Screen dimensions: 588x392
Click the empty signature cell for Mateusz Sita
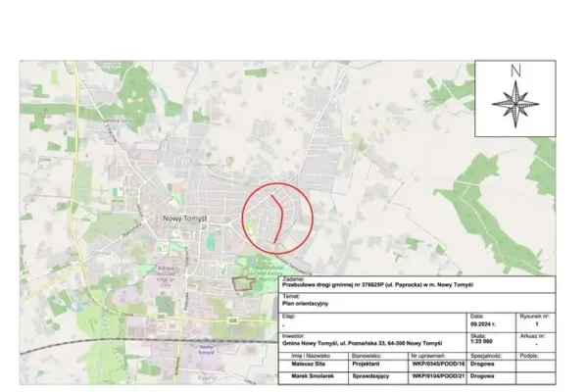click(x=536, y=366)
